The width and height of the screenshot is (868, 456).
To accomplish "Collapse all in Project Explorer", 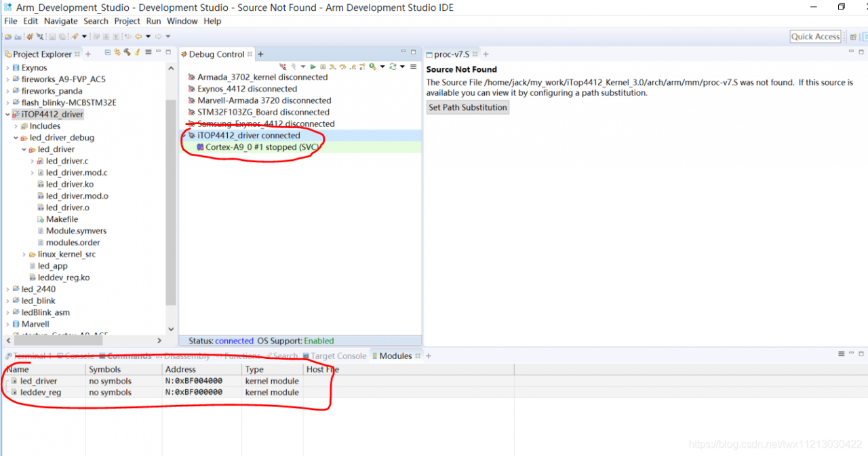I will coord(107,53).
